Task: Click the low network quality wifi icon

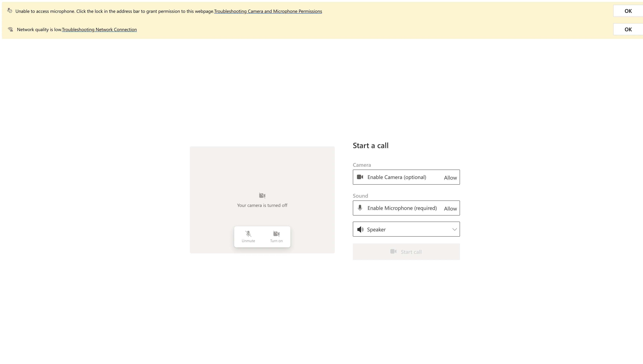Action: click(10, 29)
